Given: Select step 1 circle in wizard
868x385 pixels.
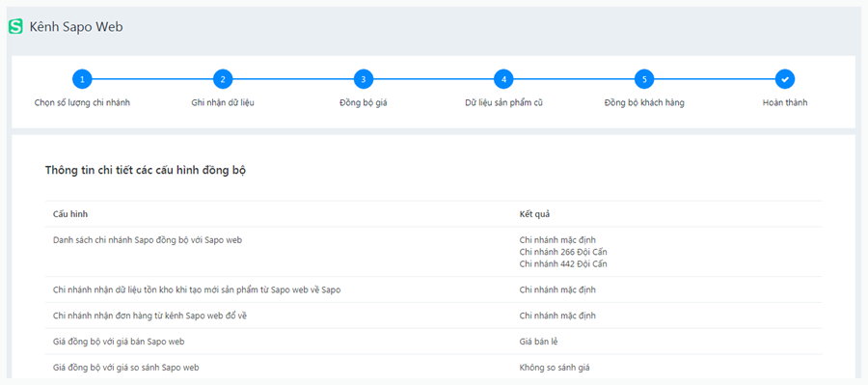Looking at the screenshot, I should tap(82, 79).
